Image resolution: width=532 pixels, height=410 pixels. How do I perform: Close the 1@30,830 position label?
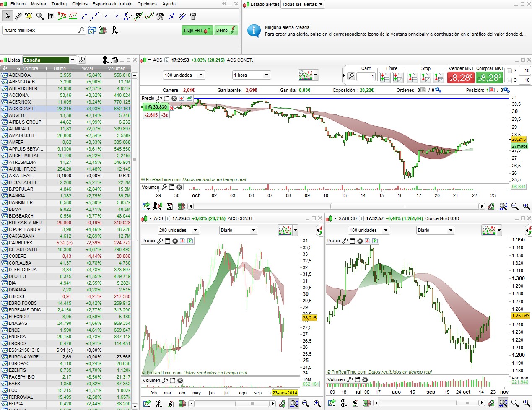coord(172,108)
